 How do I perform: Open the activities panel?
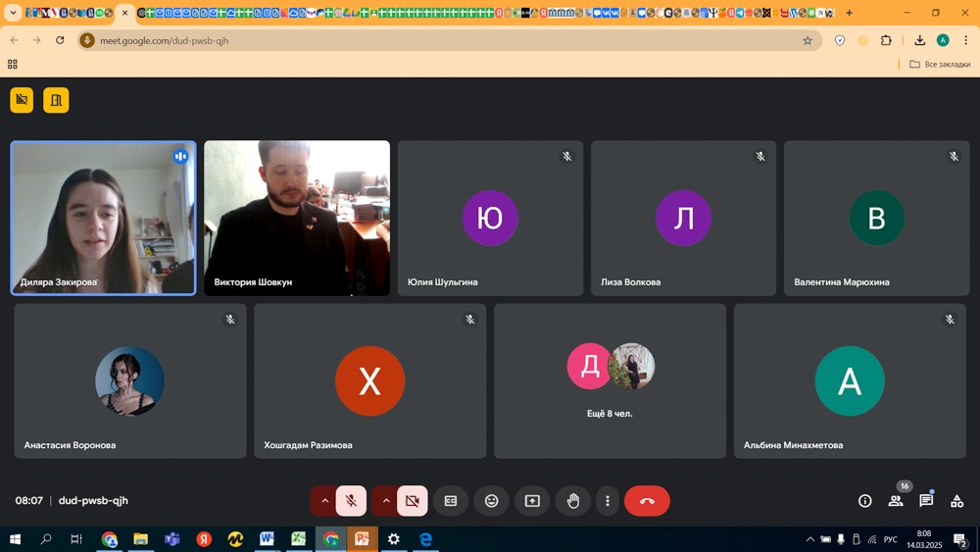pos(956,501)
